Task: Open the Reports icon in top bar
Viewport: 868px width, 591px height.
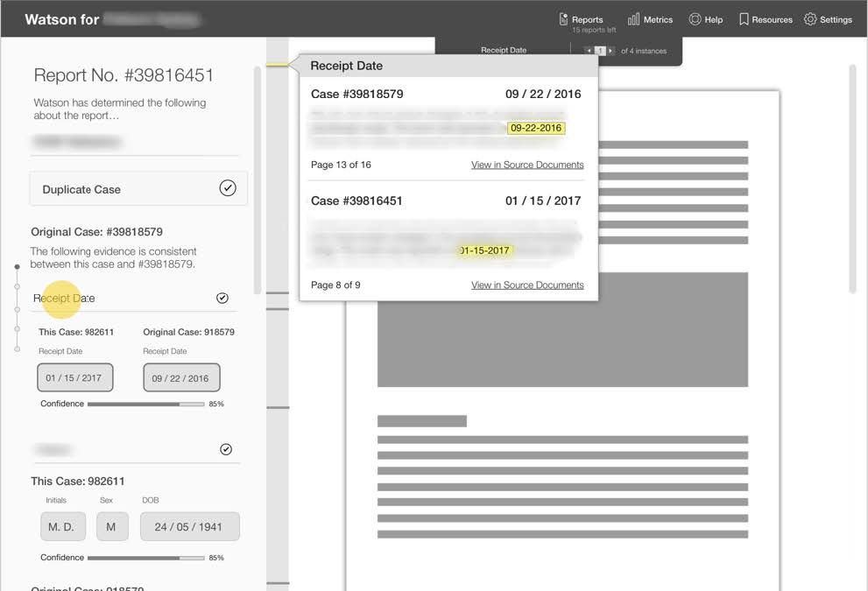Action: (564, 19)
